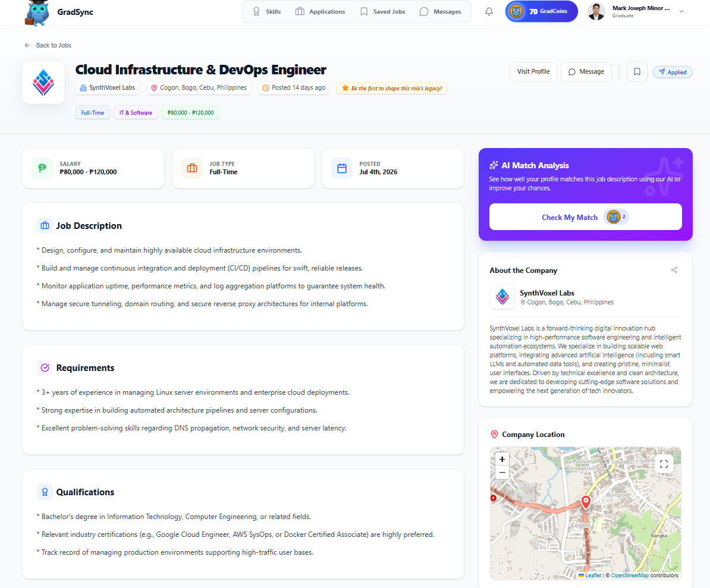710x588 pixels.
Task: Click the Posted 14 days ago tag
Action: [x=294, y=88]
